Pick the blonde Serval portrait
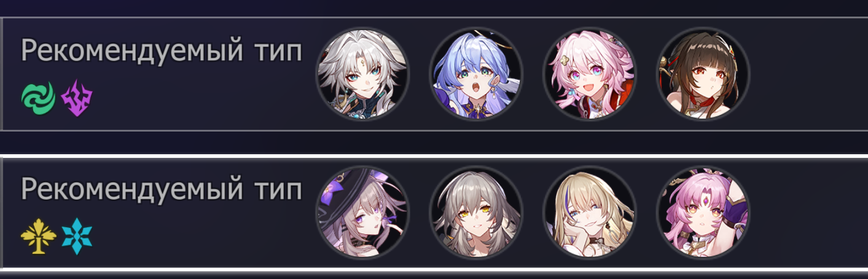The height and width of the screenshot is (279, 868). click(x=590, y=213)
